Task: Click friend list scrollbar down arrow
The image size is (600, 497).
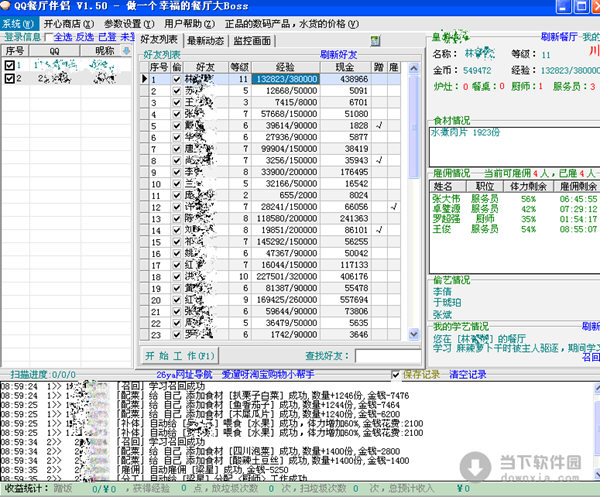Action: click(414, 334)
